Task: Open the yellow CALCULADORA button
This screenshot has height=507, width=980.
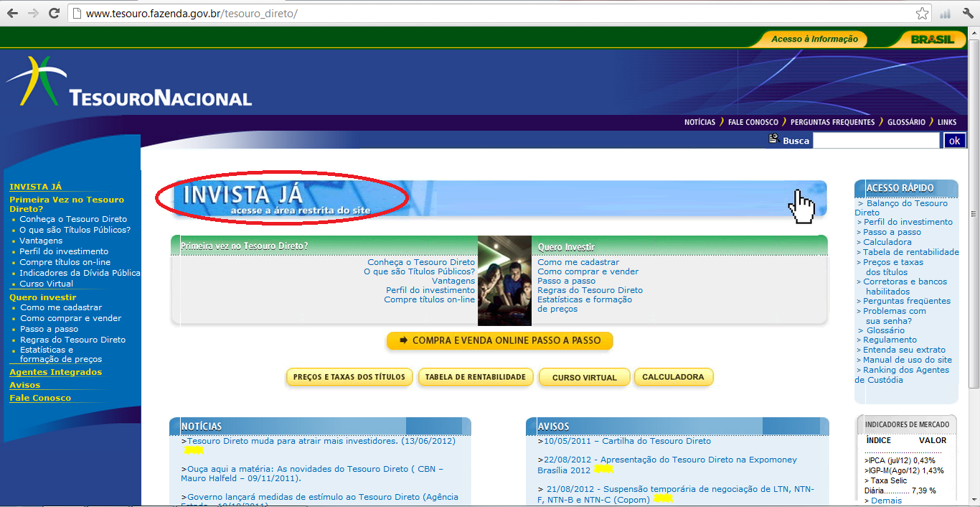Action: click(x=674, y=377)
